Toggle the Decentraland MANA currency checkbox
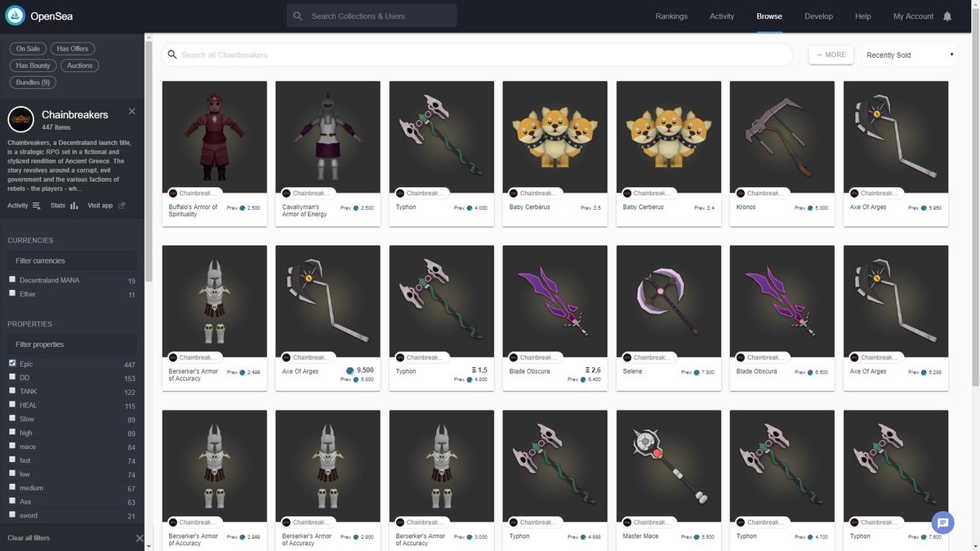The image size is (980, 551). 12,280
